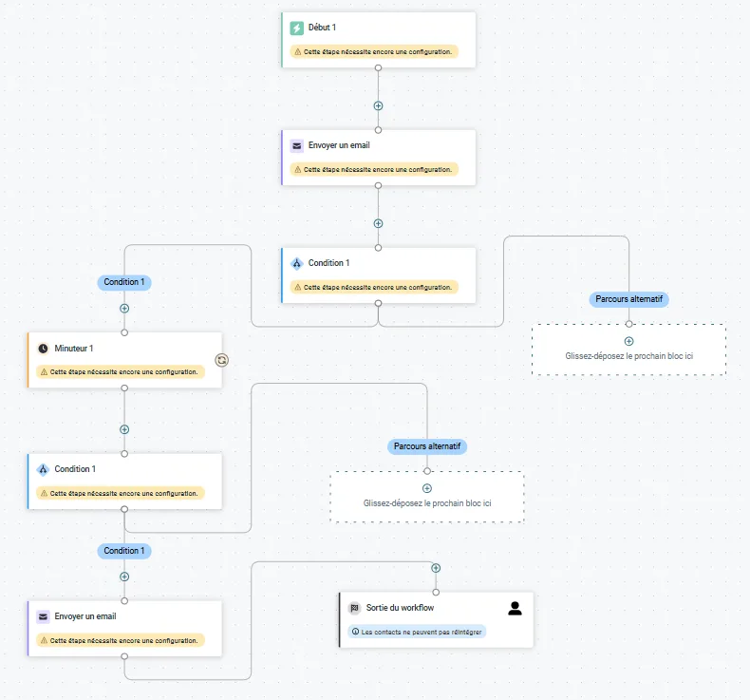The height and width of the screenshot is (700, 750).
Task: Click the warning triangle icon in Minuteur 1
Action: (44, 371)
